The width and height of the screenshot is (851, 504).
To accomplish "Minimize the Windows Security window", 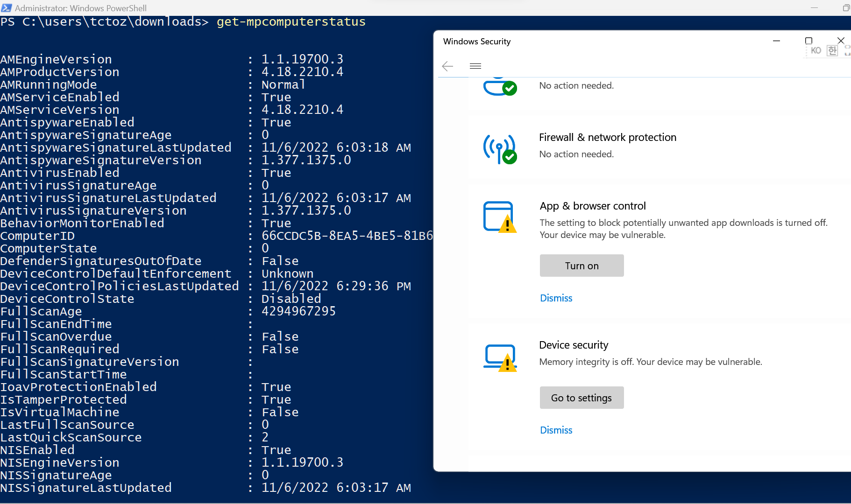I will pyautogui.click(x=777, y=41).
